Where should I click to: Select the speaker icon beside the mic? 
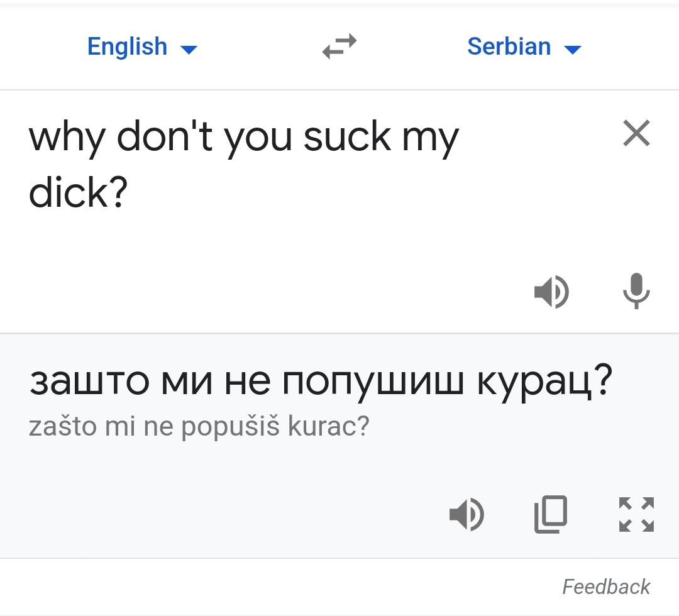pos(552,291)
